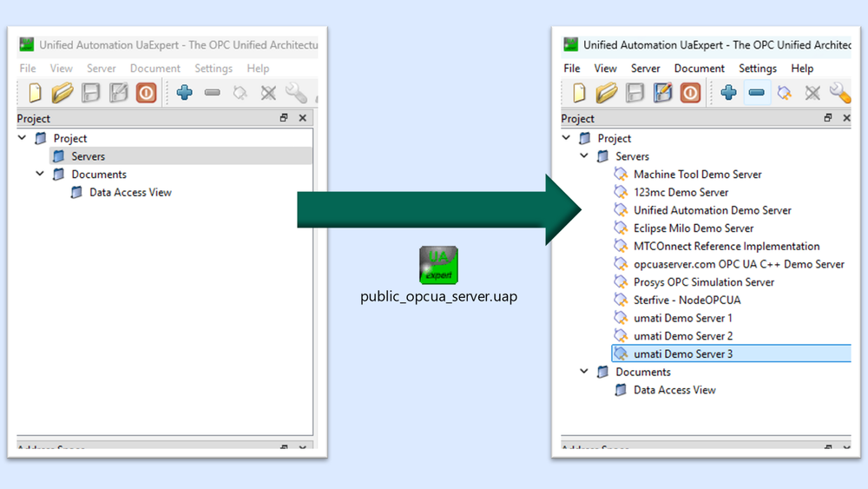Image resolution: width=868 pixels, height=489 pixels.
Task: Open Settings menu in left window
Action: click(214, 68)
